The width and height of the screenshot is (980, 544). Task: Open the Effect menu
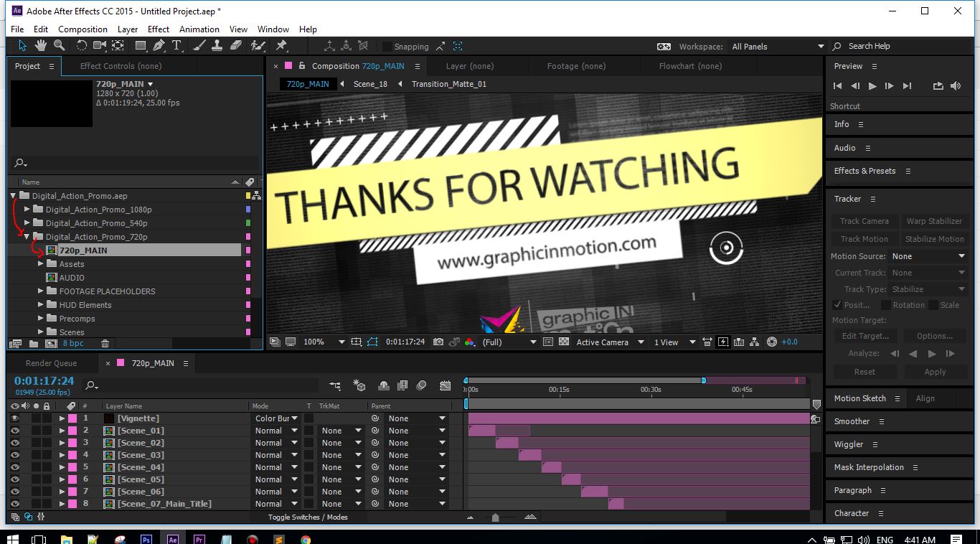(x=159, y=29)
